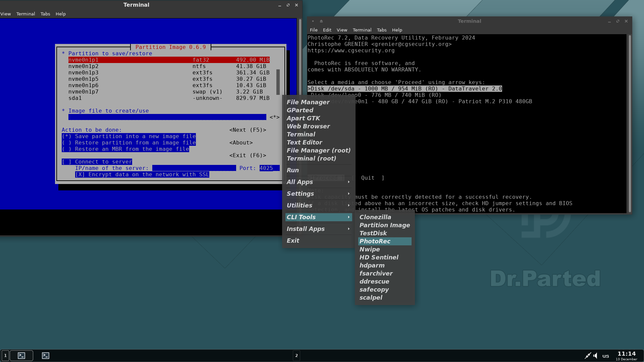Click the us keyboard layout indicator
Image resolution: width=644 pixels, height=362 pixels.
605,356
